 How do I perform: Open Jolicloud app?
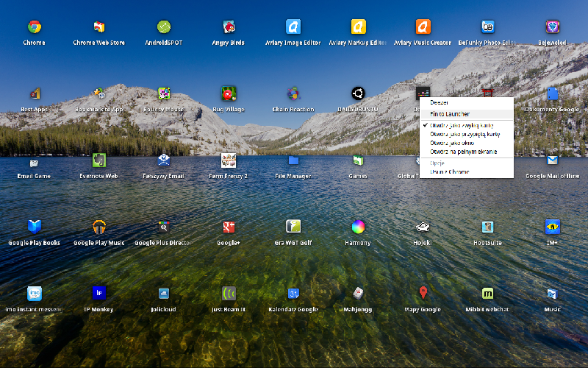click(164, 294)
